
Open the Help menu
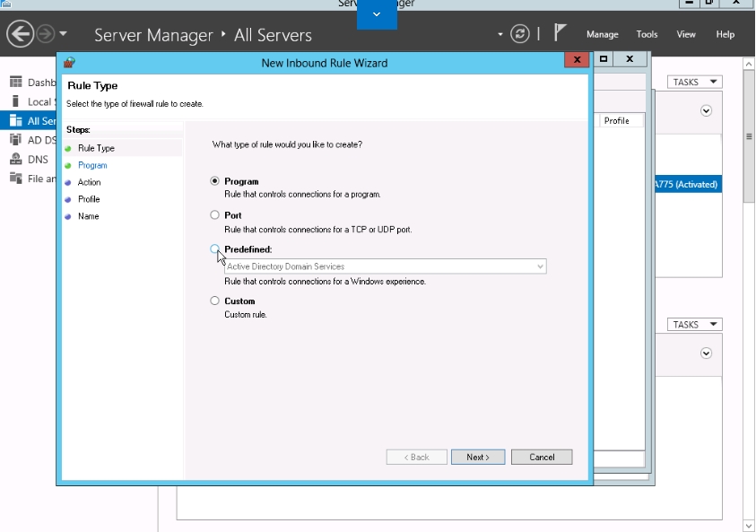pyautogui.click(x=725, y=34)
